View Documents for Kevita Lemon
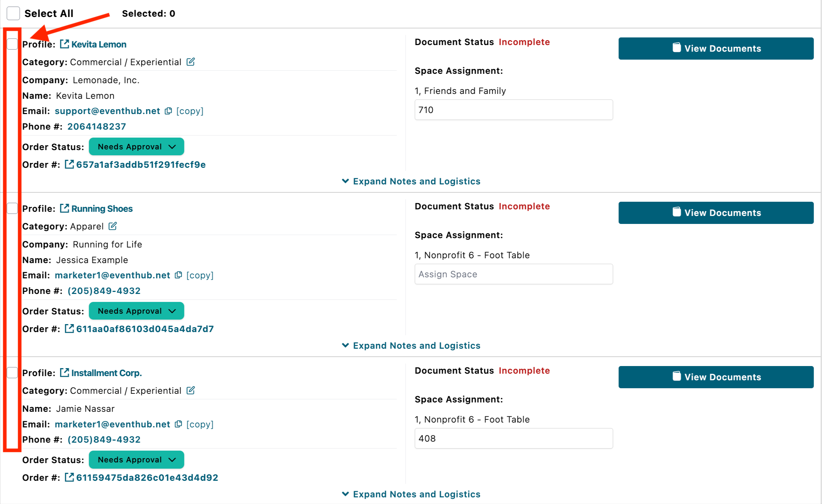 716,49
